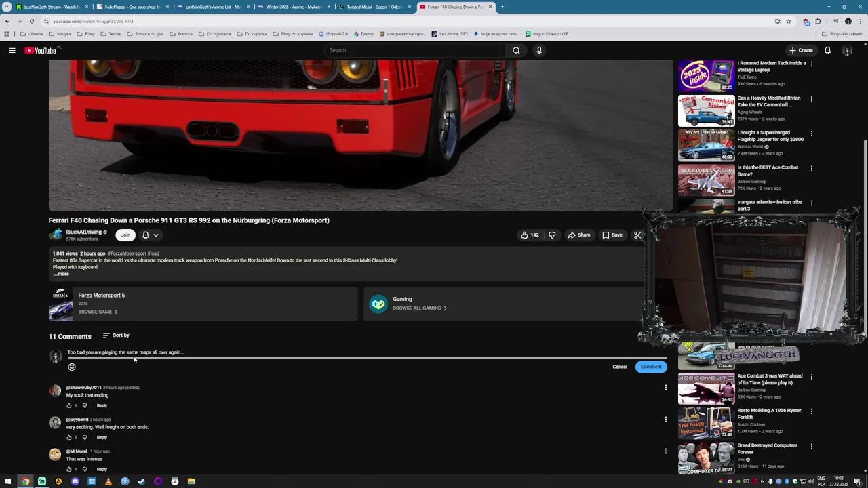Open the 'Supercharged Flagship Jaguar' video thumbnail
The width and height of the screenshot is (868, 488).
click(706, 146)
